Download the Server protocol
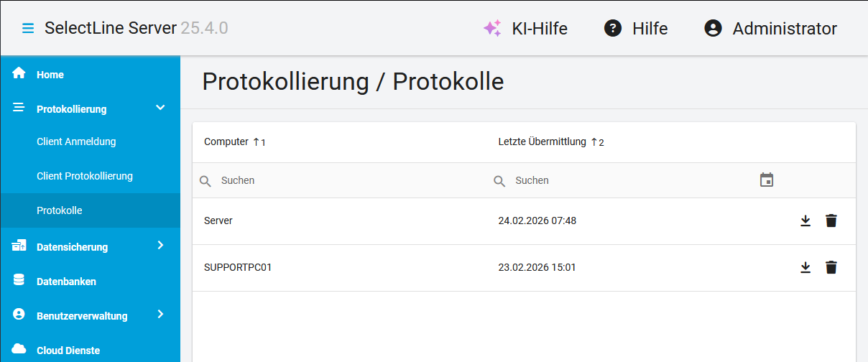868x362 pixels. click(805, 221)
